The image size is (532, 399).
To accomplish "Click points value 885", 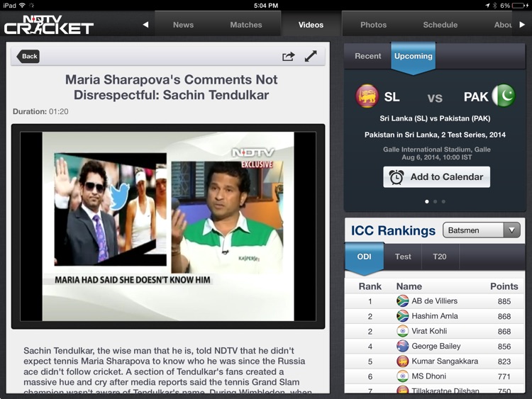I will point(504,301).
